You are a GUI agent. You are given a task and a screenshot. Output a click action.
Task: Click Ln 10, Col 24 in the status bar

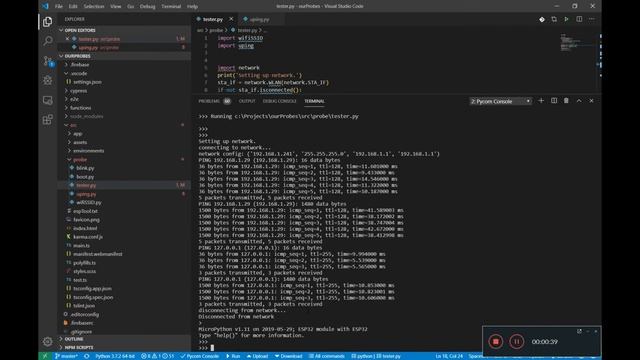[x=449, y=356]
